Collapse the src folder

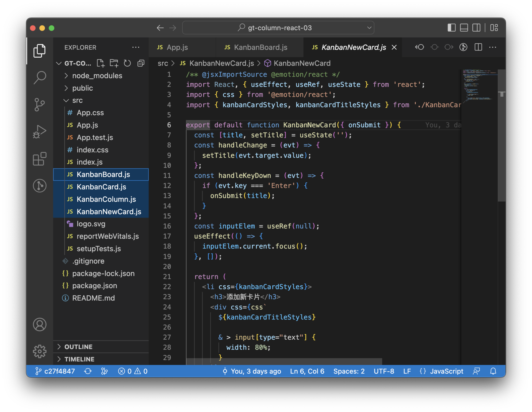pos(101,100)
